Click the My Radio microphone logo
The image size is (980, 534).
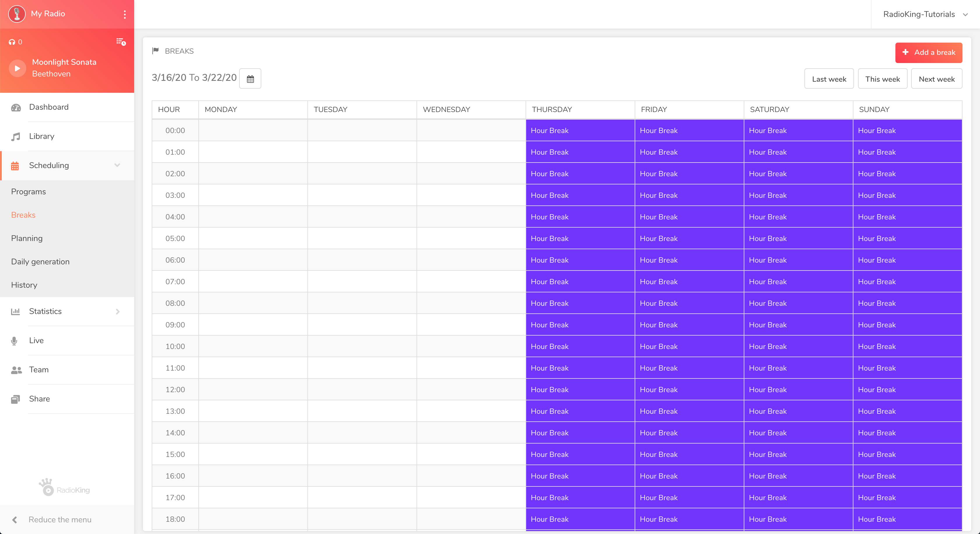tap(17, 14)
